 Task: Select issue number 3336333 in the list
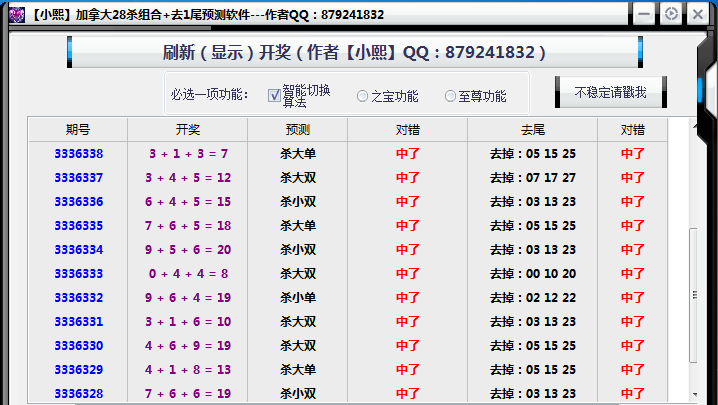tap(78, 274)
